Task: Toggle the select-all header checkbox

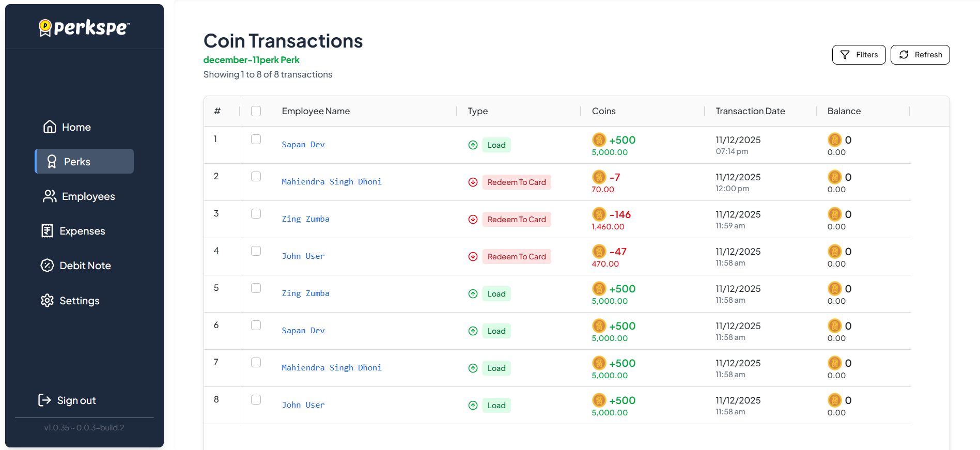Action: pos(256,111)
